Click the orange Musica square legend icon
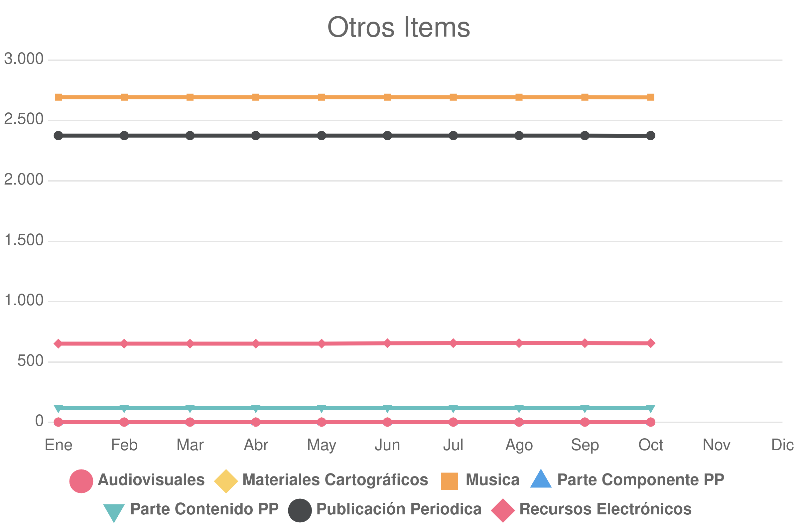 click(x=449, y=481)
